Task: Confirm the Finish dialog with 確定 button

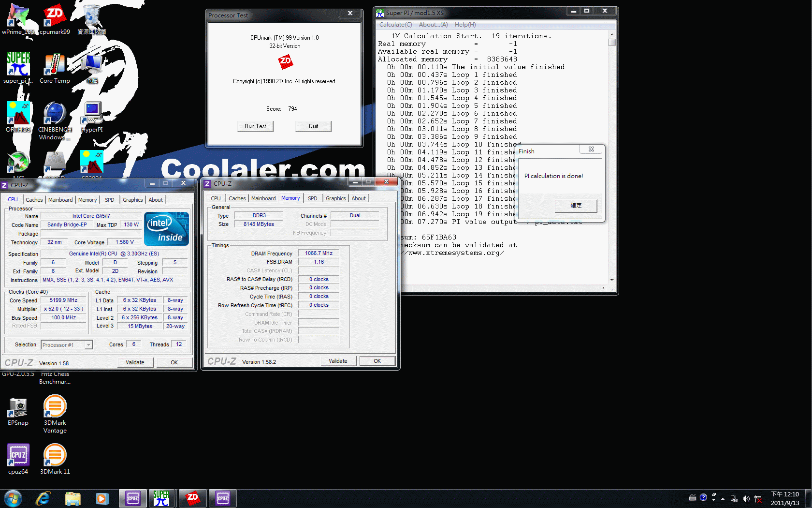Action: (576, 206)
